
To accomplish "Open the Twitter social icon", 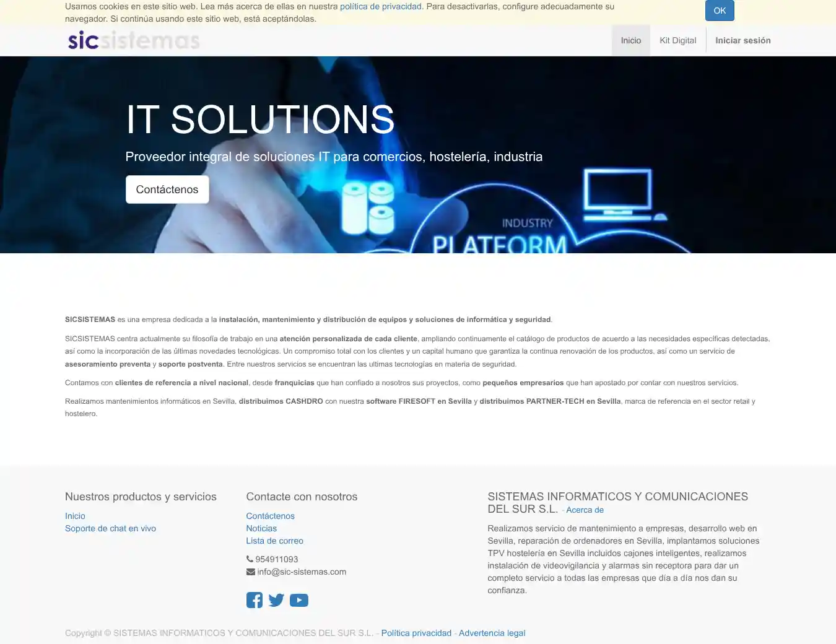I will pyautogui.click(x=276, y=600).
